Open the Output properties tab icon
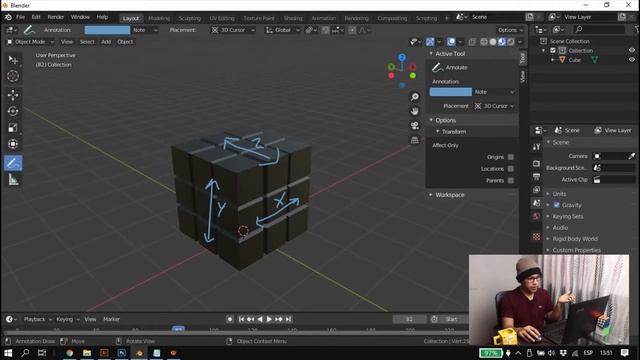The height and width of the screenshot is (360, 640). [x=536, y=177]
